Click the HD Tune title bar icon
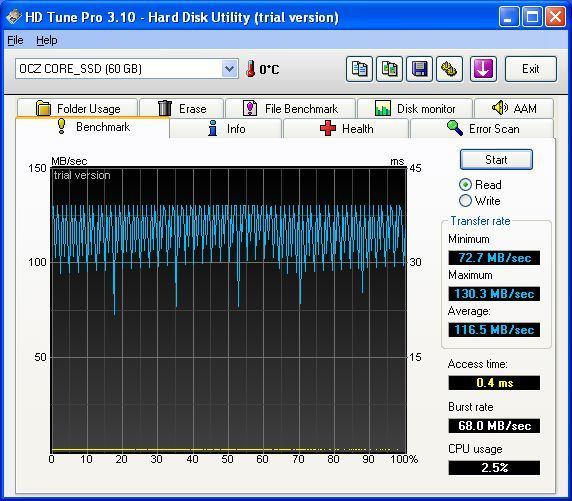Screen dimensions: 572x501 click(x=14, y=17)
